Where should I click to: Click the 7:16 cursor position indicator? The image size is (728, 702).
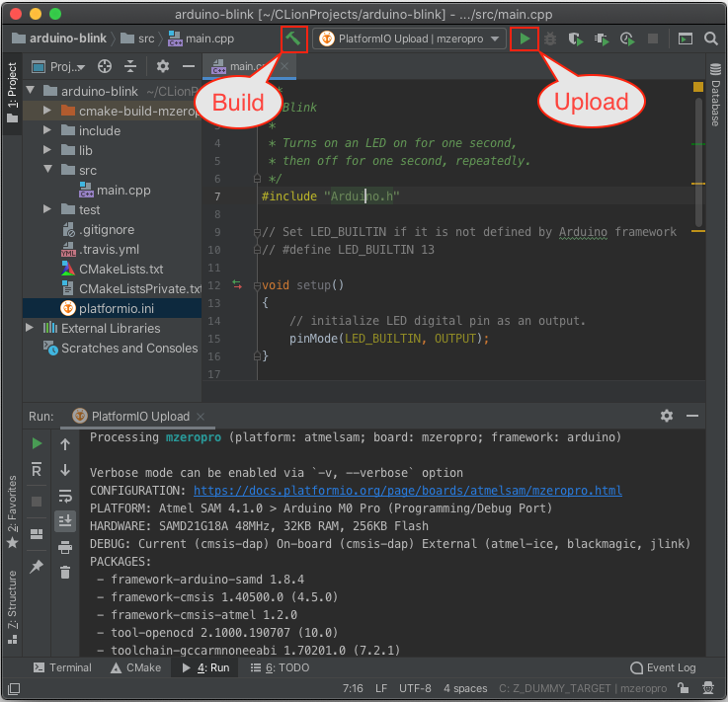click(353, 688)
